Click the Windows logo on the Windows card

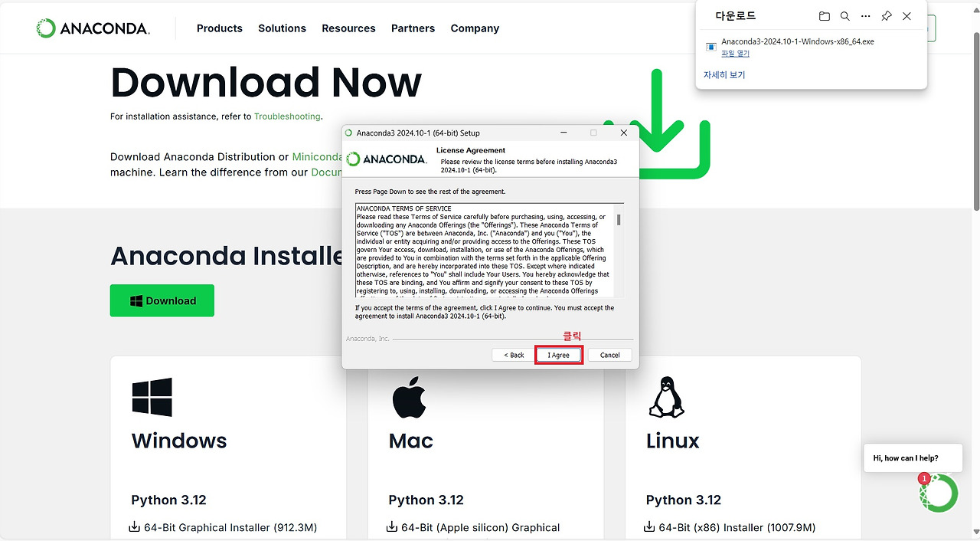[x=152, y=397]
